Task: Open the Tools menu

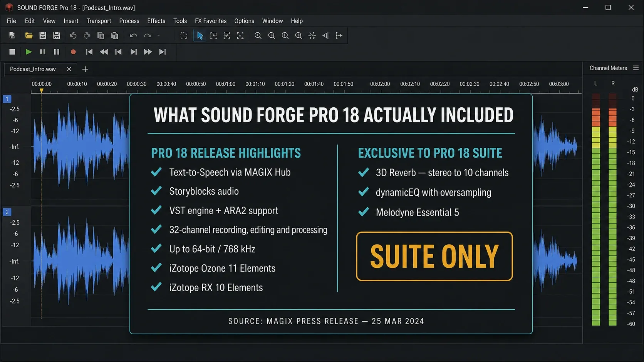Action: (180, 21)
